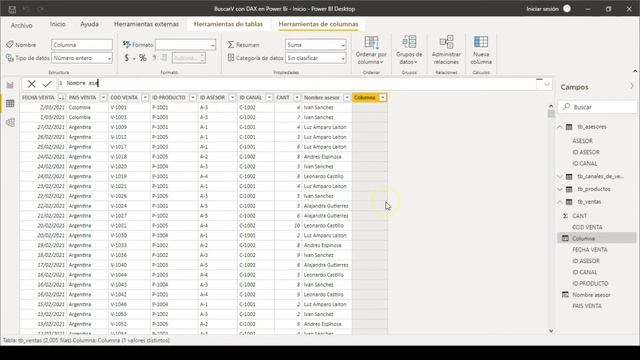Open the Formato dropdown
The image size is (640, 360).
point(213,45)
